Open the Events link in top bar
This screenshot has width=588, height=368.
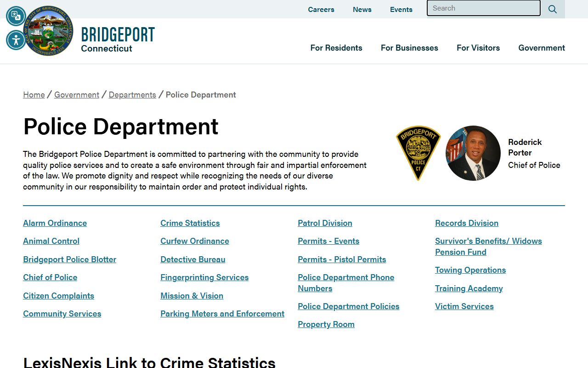401,10
